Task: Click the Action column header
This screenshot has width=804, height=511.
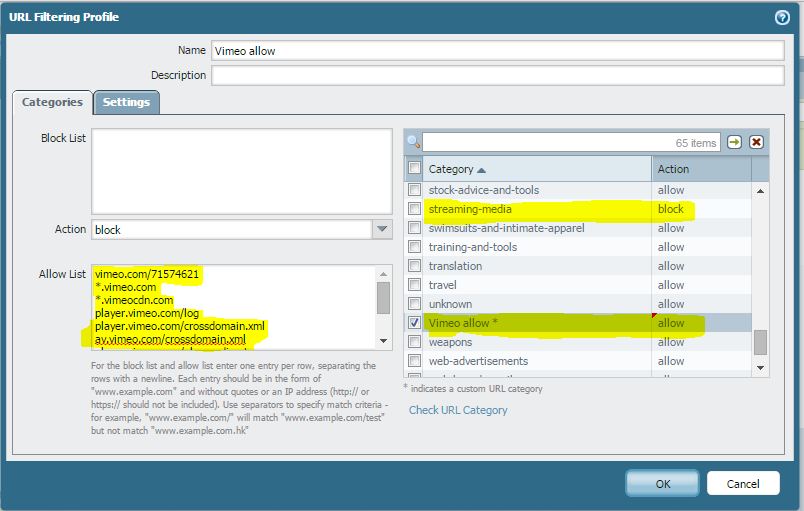Action: [x=701, y=169]
